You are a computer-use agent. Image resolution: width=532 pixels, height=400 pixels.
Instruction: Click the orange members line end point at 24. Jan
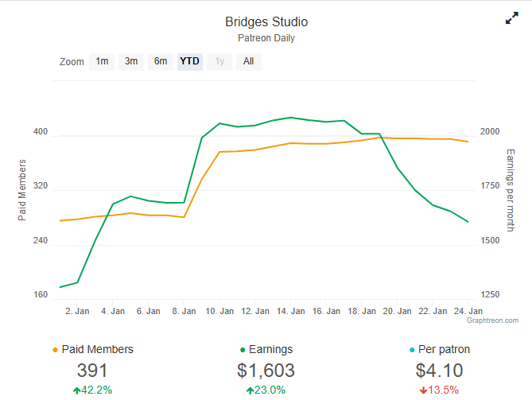pyautogui.click(x=468, y=142)
